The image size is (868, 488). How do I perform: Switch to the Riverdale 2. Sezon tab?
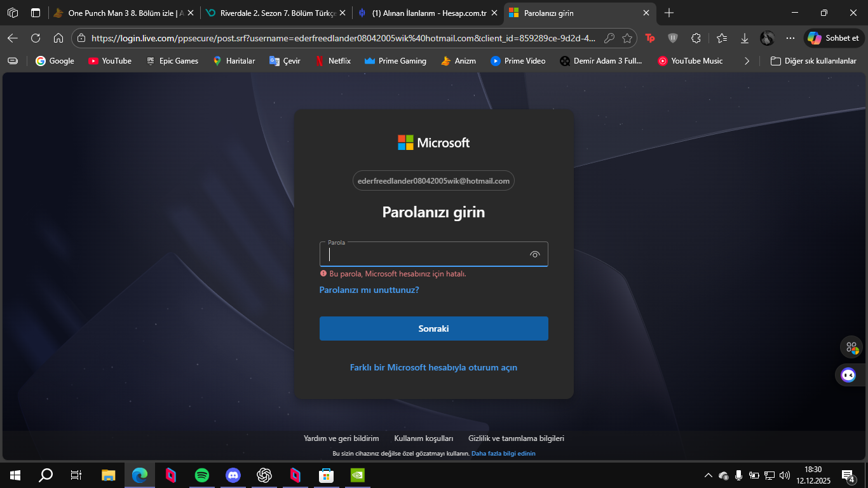point(276,13)
